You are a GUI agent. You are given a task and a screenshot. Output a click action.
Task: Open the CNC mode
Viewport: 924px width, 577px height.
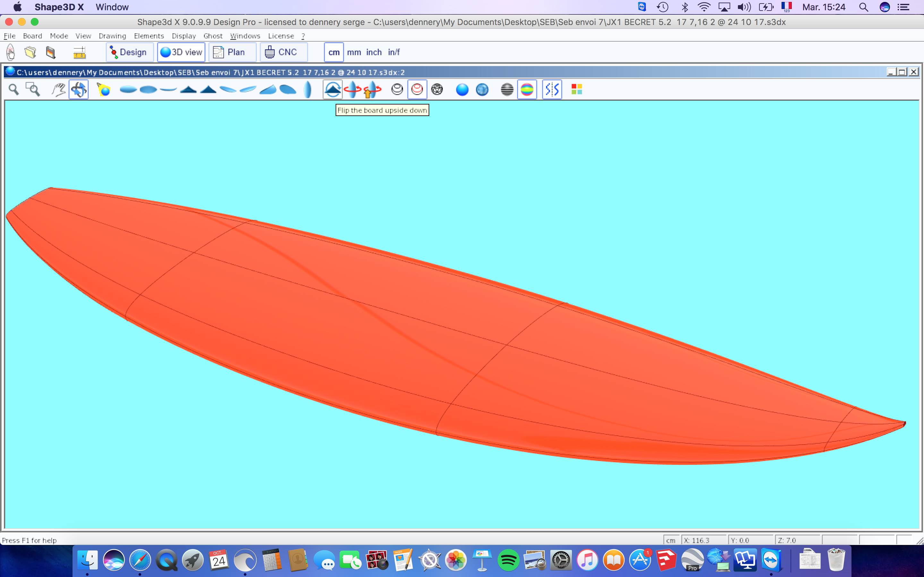click(x=282, y=52)
